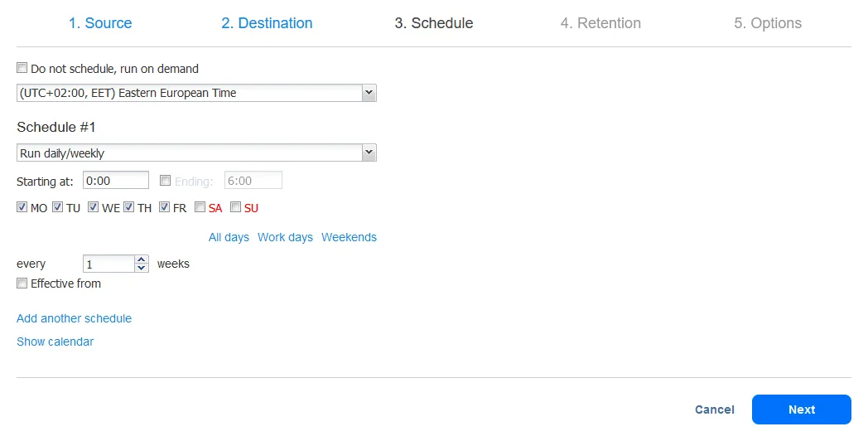Image resolution: width=868 pixels, height=441 pixels.
Task: Enable the Effective from checkbox
Action: pos(22,283)
